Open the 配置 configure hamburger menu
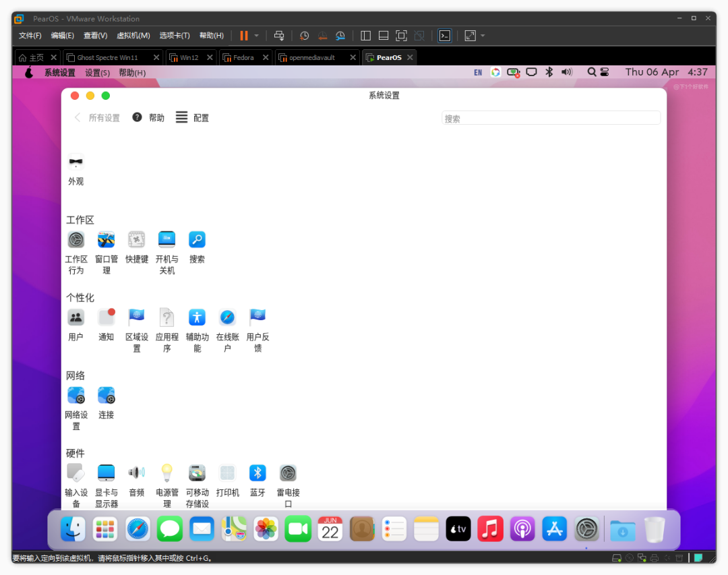Image resolution: width=728 pixels, height=575 pixels. pos(191,117)
